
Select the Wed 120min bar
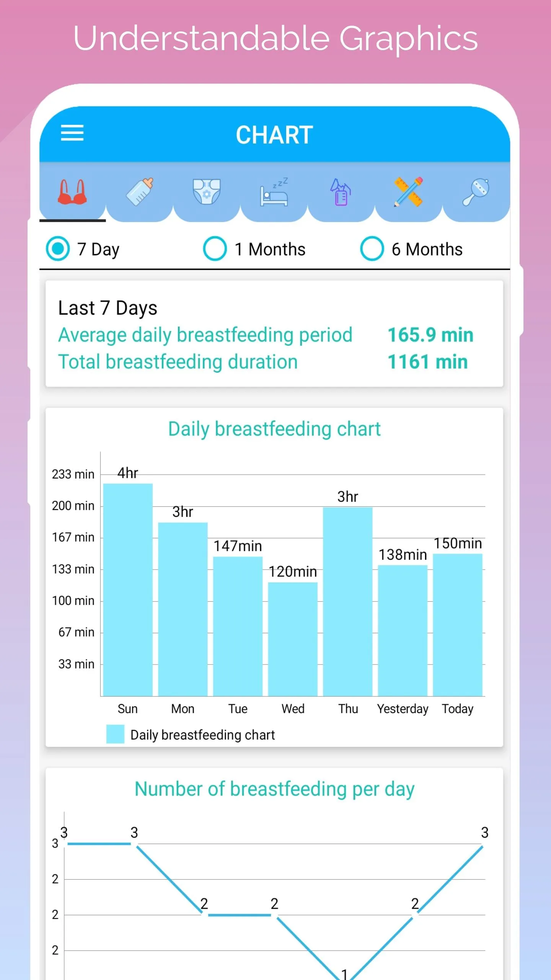tap(293, 639)
